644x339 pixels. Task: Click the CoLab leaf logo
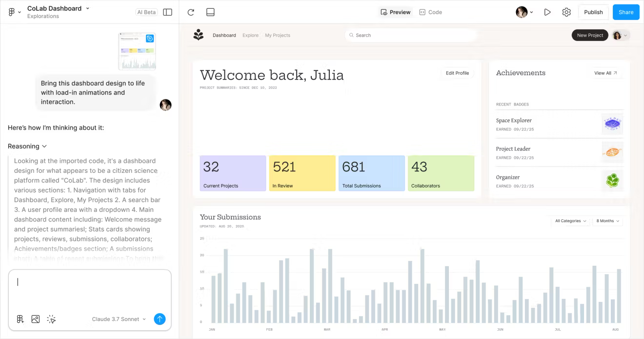click(x=199, y=35)
